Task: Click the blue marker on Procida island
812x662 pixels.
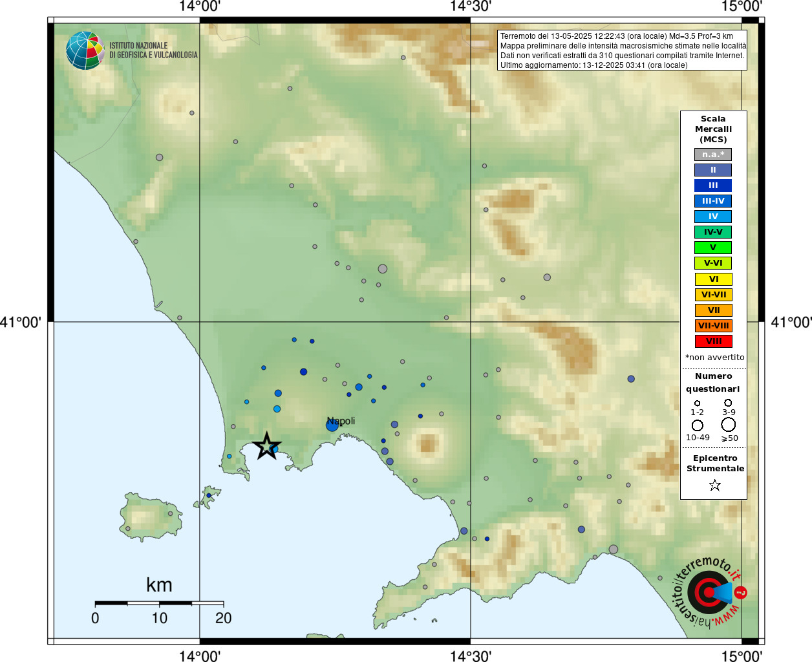Action: point(209,496)
